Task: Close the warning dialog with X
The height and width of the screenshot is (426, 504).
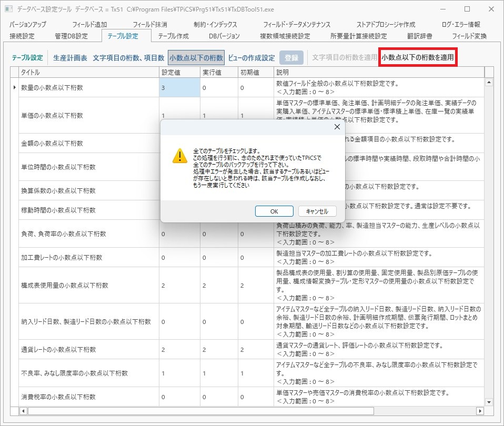Action: (x=337, y=127)
